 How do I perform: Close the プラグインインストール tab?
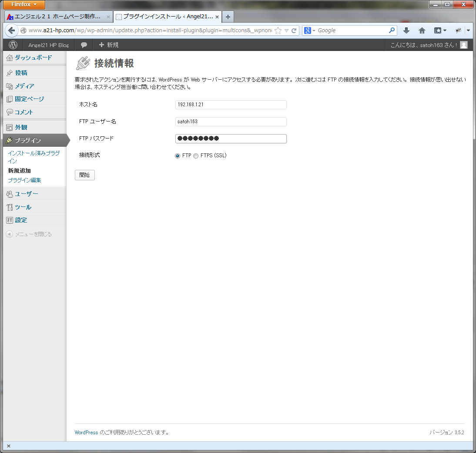click(x=217, y=17)
